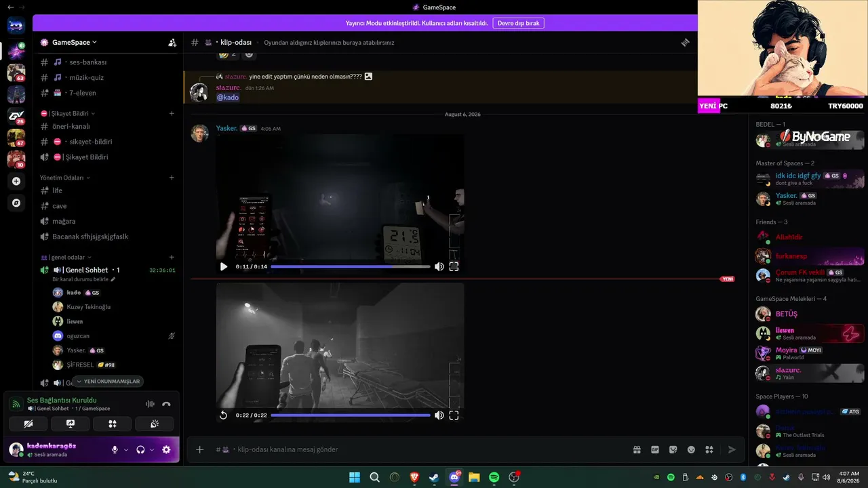Collapse the genel odalar category
Image resolution: width=868 pixels, height=488 pixels.
point(65,258)
